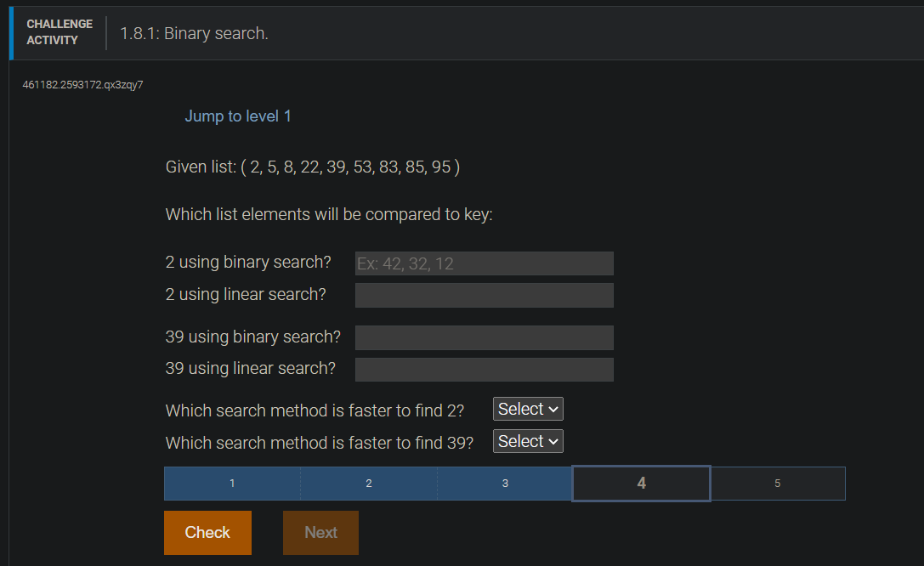Click the input field for 2 using linear search

tap(484, 295)
